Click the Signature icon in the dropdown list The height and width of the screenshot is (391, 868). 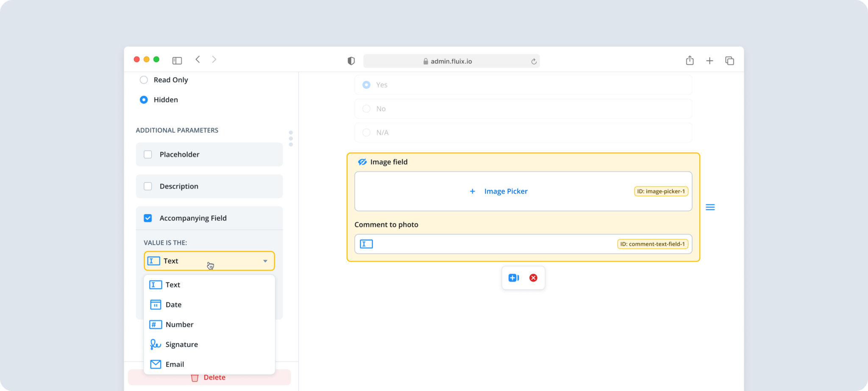(x=155, y=344)
